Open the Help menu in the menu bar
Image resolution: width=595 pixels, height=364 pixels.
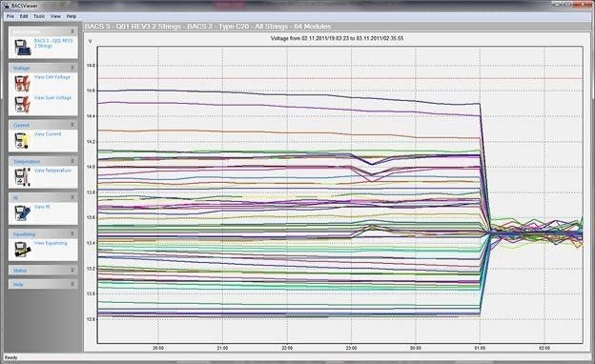tap(72, 17)
